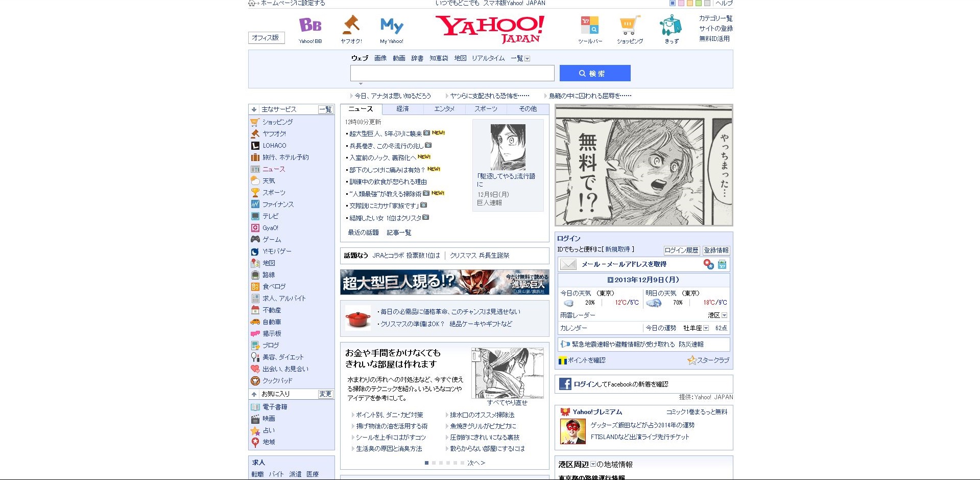Select the pink theme color swatch

tap(681, 3)
